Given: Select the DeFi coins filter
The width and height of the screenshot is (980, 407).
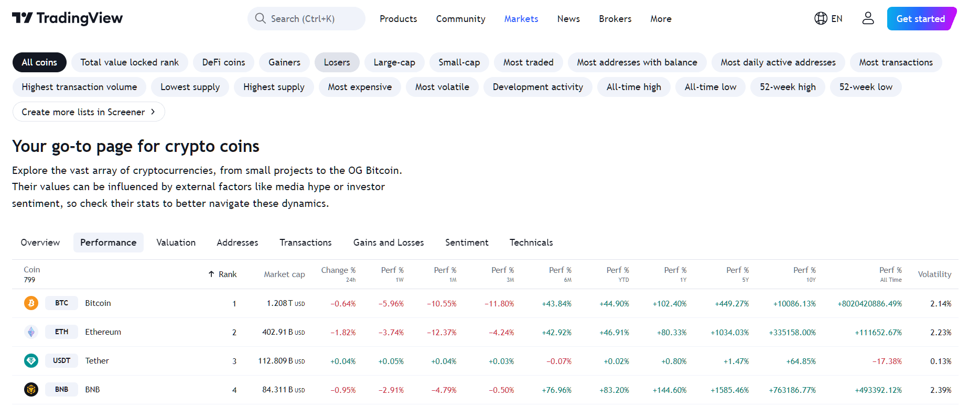Looking at the screenshot, I should point(223,62).
